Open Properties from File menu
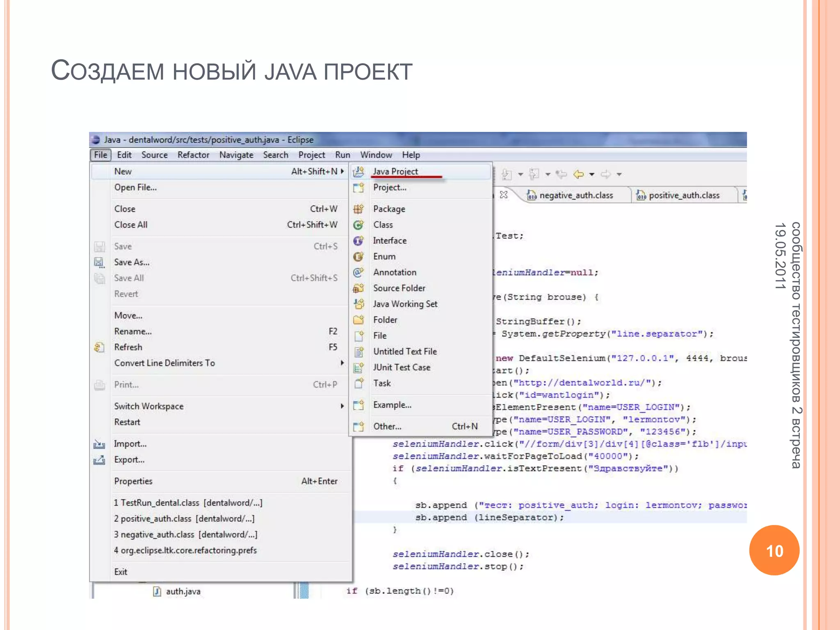The image size is (840, 630). (221, 481)
